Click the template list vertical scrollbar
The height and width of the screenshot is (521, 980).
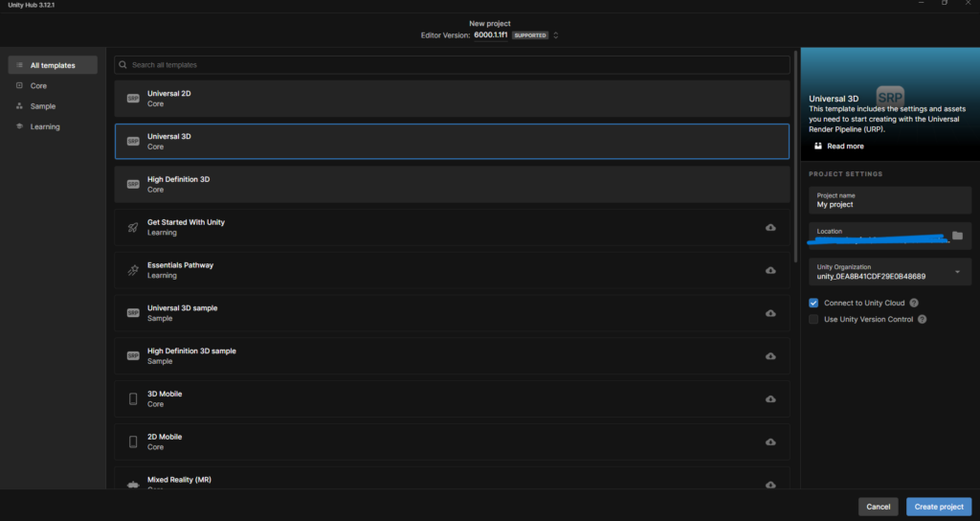[795, 156]
